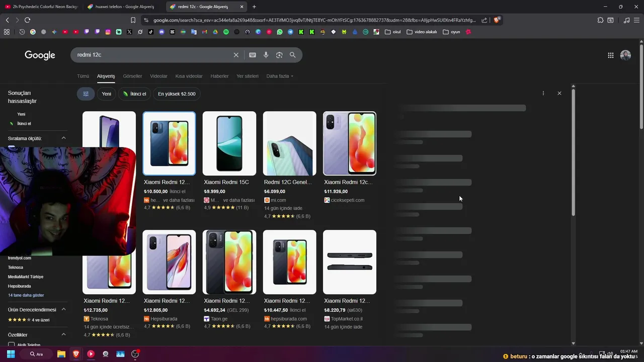Show more sellers via '14 tane daha göster'
The height and width of the screenshot is (362, 644).
(26, 295)
